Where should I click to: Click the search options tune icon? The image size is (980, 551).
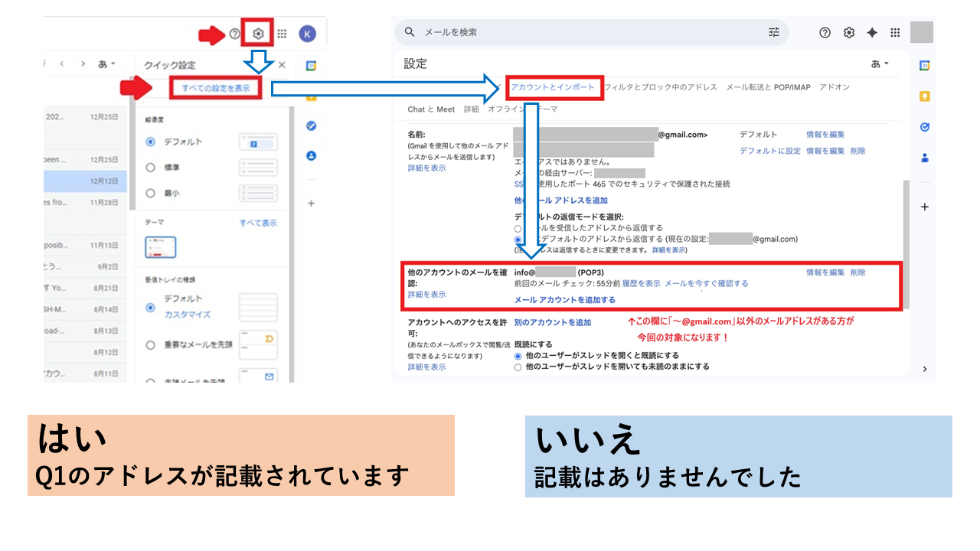tap(773, 32)
